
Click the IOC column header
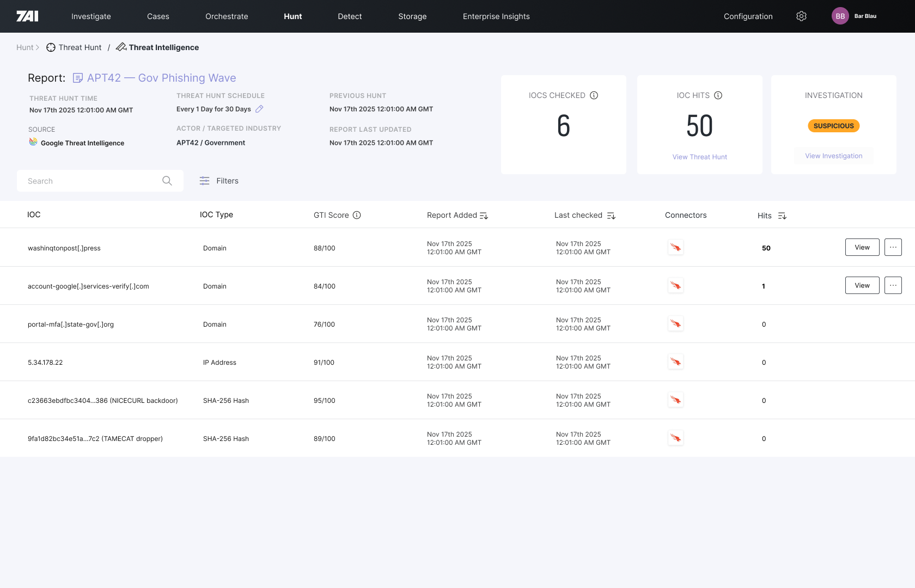pos(34,215)
